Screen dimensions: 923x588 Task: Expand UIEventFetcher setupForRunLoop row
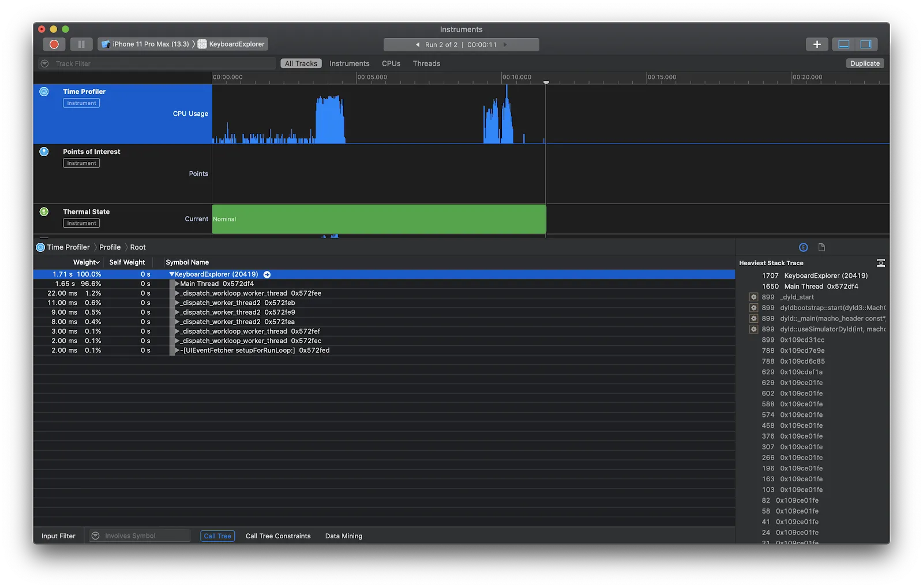[x=177, y=350]
